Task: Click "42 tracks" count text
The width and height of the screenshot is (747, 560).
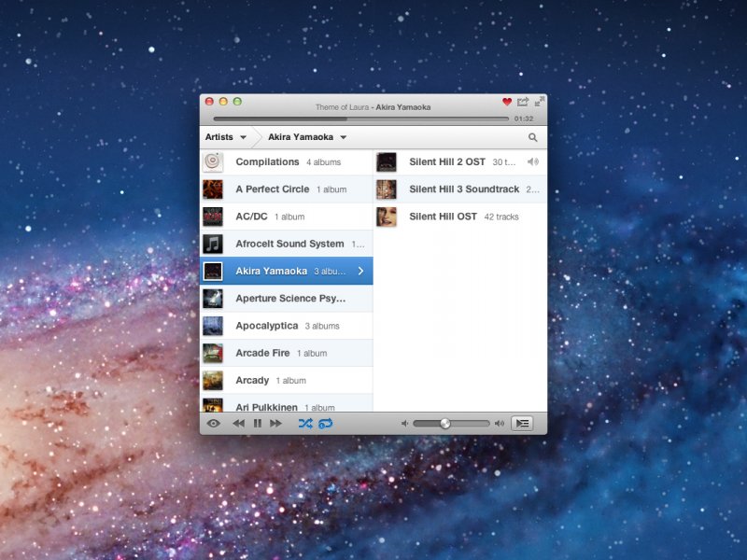Action: [501, 217]
